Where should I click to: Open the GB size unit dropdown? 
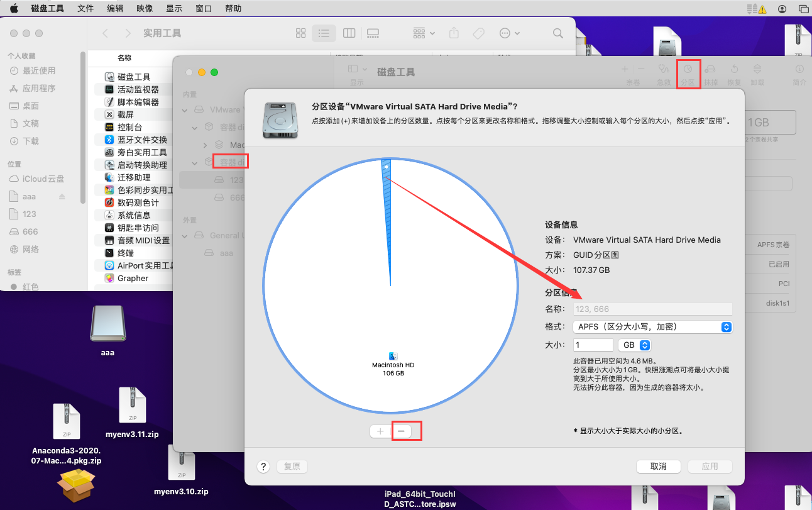tap(634, 345)
